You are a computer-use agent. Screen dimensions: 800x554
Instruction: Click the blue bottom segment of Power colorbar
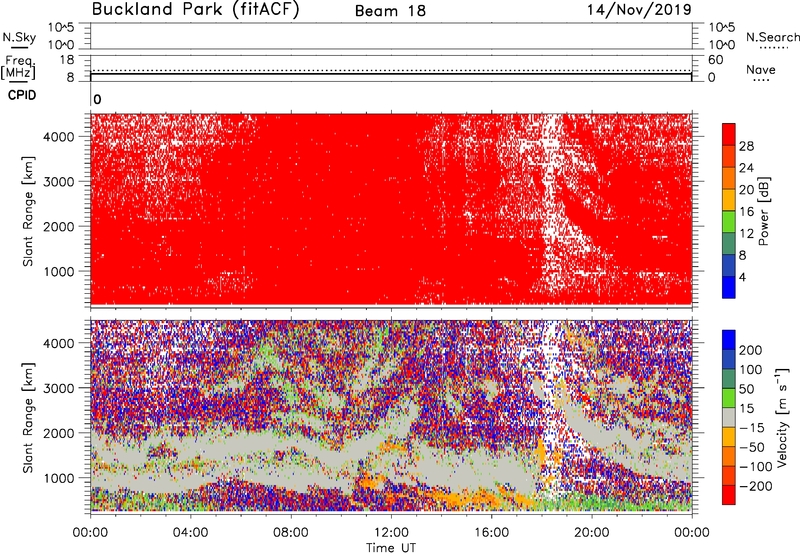(x=729, y=287)
